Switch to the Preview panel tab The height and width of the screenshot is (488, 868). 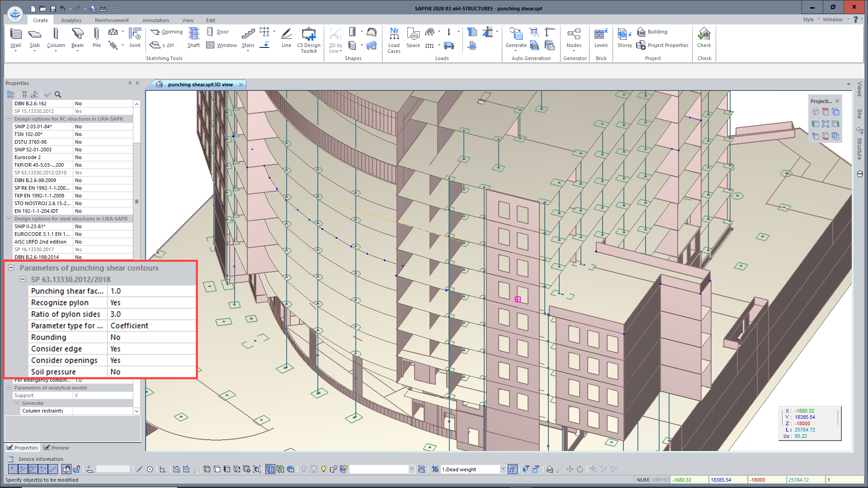[57, 448]
